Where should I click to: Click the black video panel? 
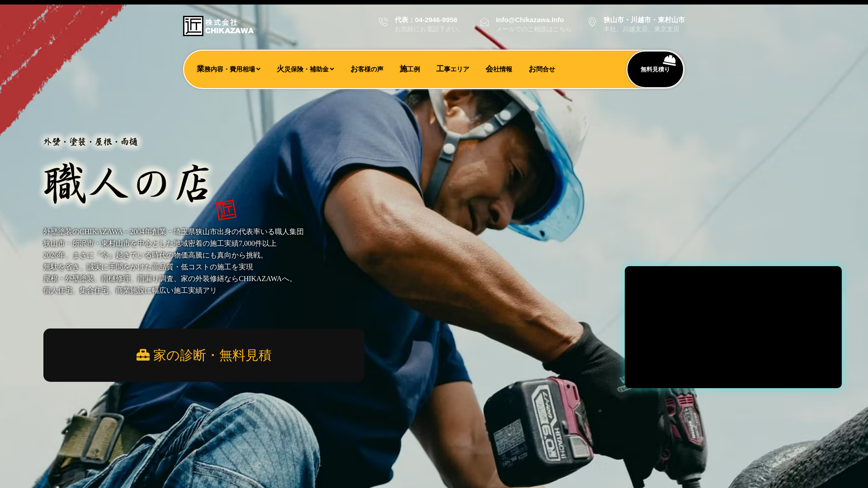[x=733, y=327]
